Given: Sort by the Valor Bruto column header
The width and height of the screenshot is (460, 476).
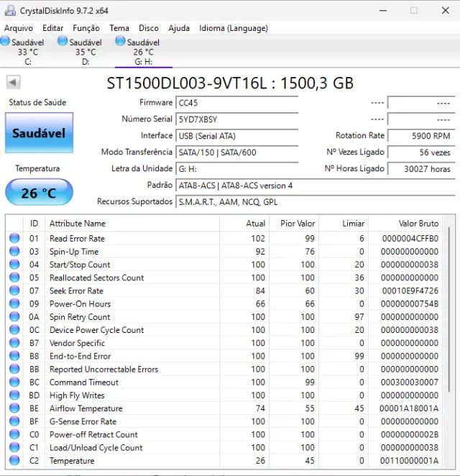Looking at the screenshot, I should coord(405,224).
